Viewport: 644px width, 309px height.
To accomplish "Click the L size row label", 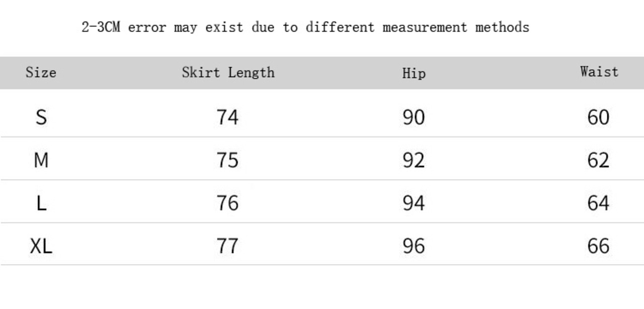I will click(x=41, y=203).
